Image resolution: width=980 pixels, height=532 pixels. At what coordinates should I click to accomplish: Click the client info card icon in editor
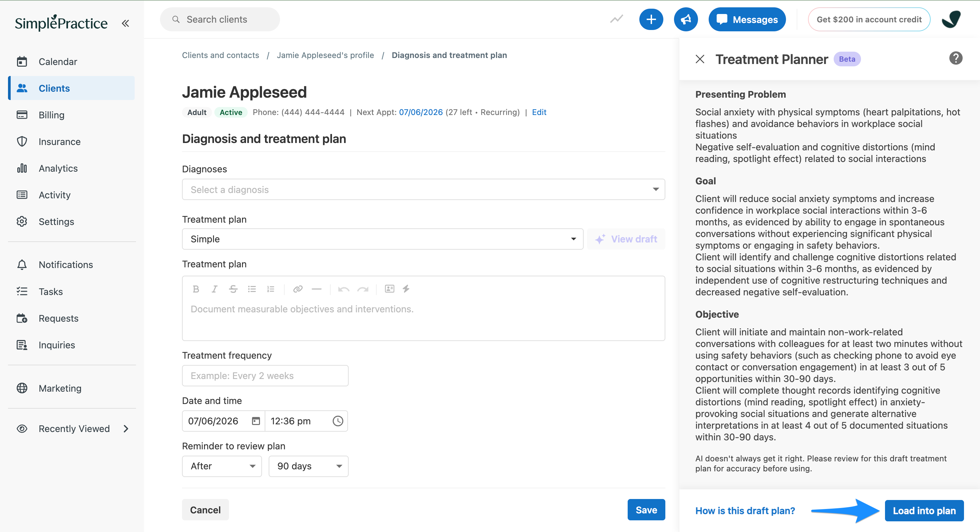click(x=390, y=288)
